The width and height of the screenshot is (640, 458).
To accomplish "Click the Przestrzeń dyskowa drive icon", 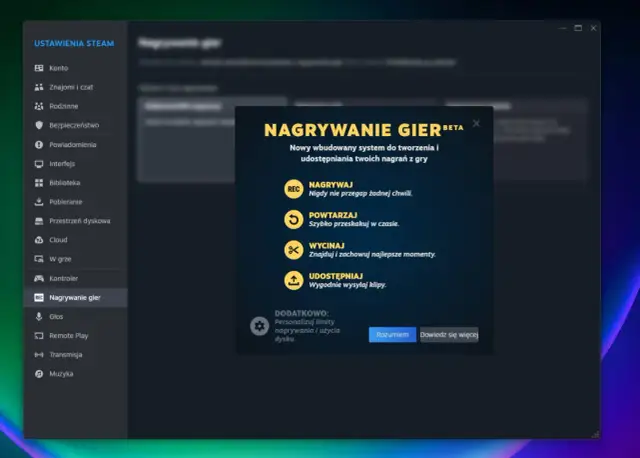I will (x=39, y=221).
